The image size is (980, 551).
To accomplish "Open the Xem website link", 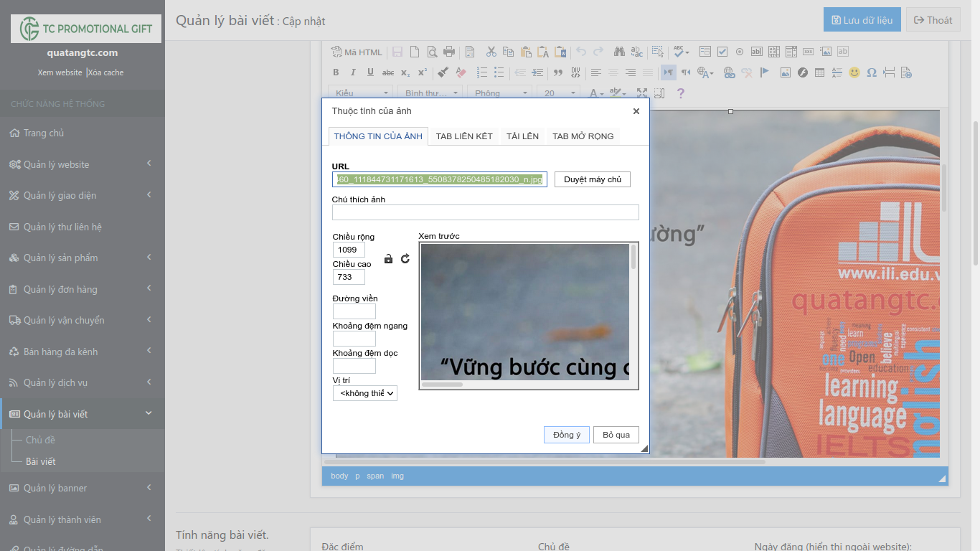I will 60,72.
